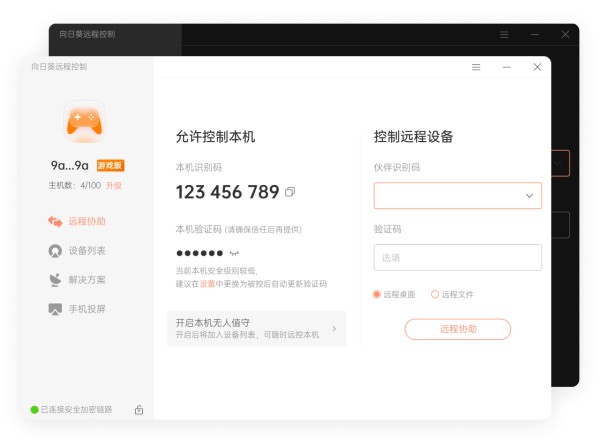Click the 游戏版 edition badge
This screenshot has width=600, height=444.
point(110,165)
